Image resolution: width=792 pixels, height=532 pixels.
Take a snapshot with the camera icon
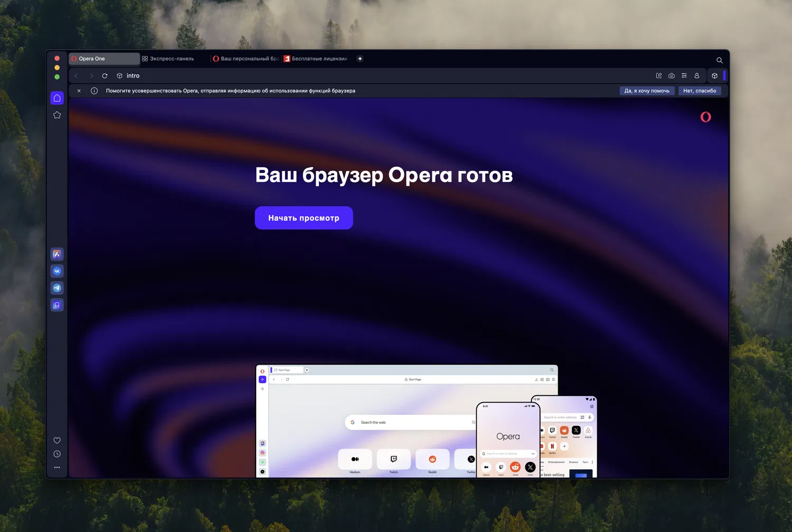coord(672,76)
